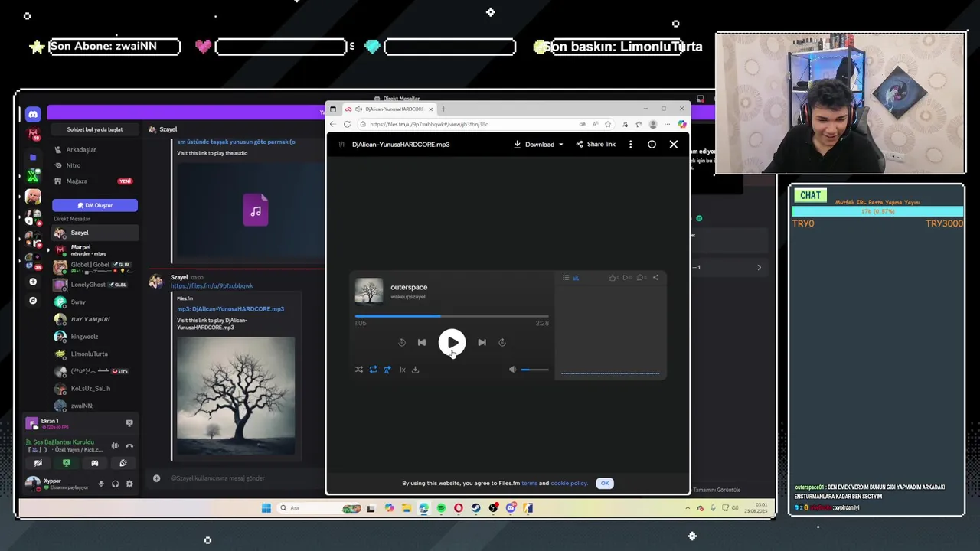Accept cookies with the OK button
The width and height of the screenshot is (980, 551).
click(x=605, y=483)
